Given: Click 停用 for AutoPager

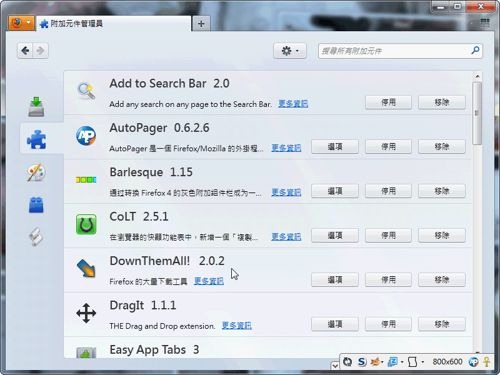Looking at the screenshot, I should (388, 147).
